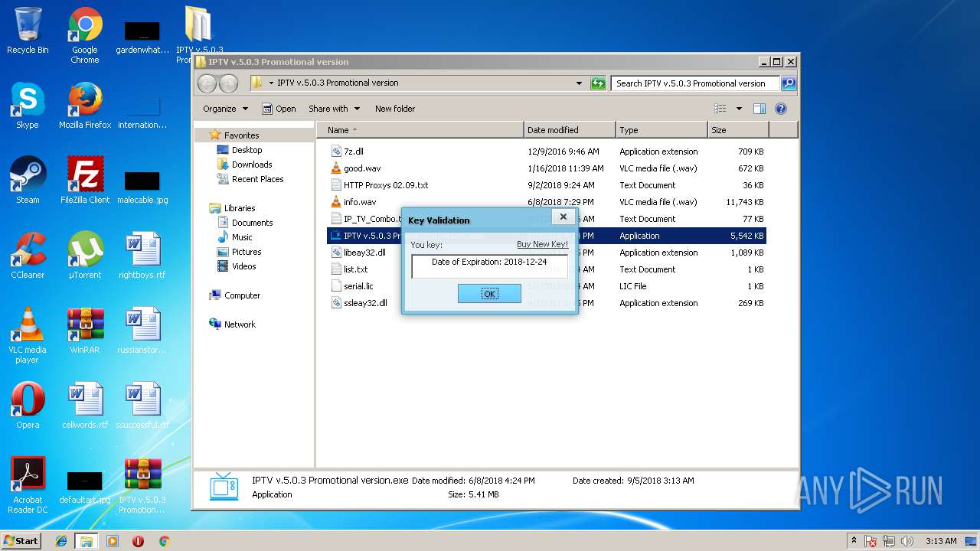Screen dimensions: 980x551
Task: Click the Search IPTV folder field
Action: point(695,83)
